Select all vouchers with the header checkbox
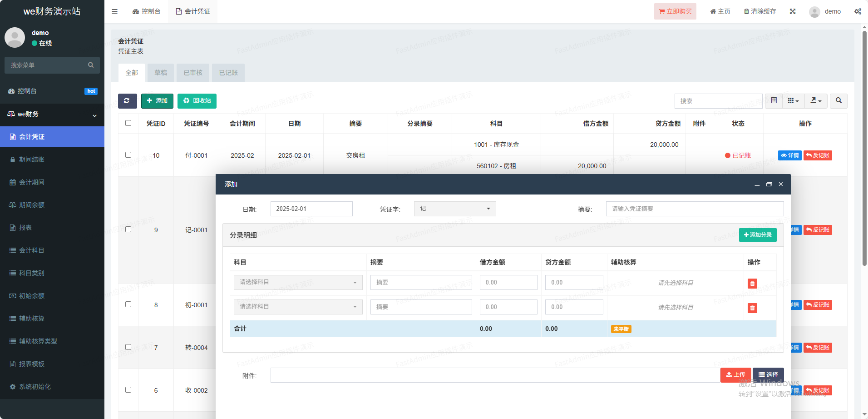The width and height of the screenshot is (868, 419). [x=128, y=123]
